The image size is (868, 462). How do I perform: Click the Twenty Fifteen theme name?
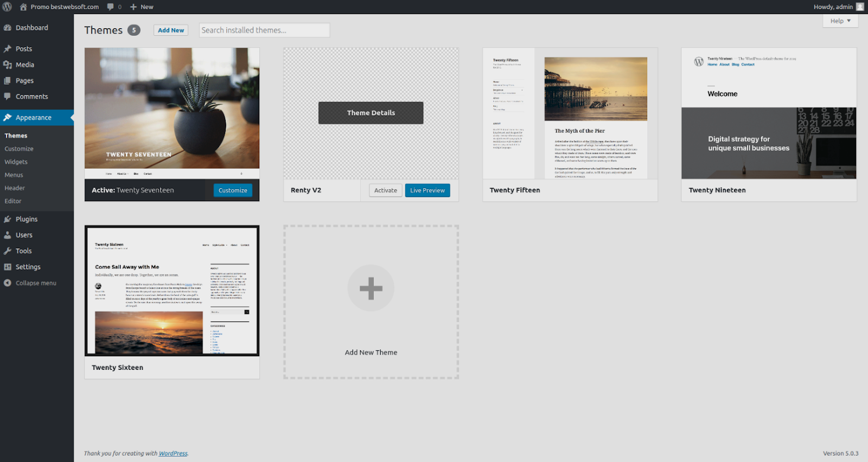click(x=515, y=190)
